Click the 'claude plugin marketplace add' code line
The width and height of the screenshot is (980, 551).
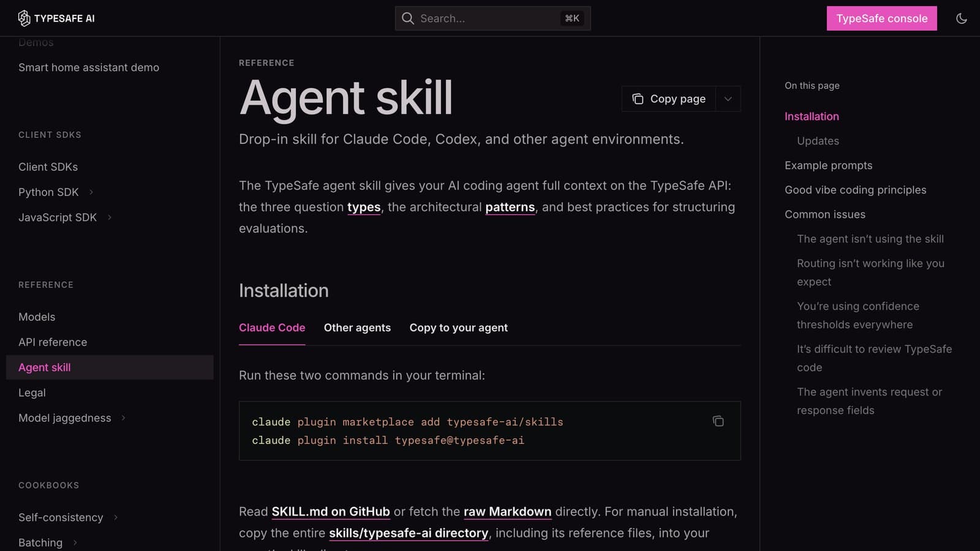(407, 422)
